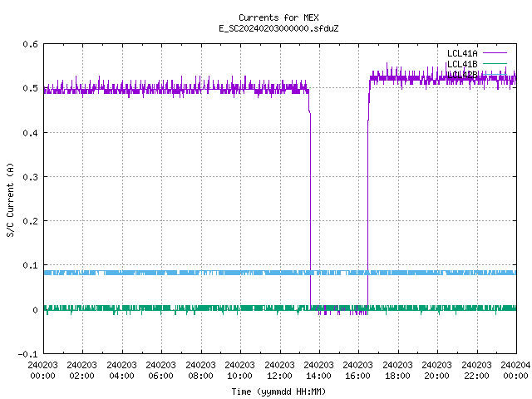The height and width of the screenshot is (399, 532).
Task: Click the x-axis tick '240203 00:00'
Action: (42, 371)
